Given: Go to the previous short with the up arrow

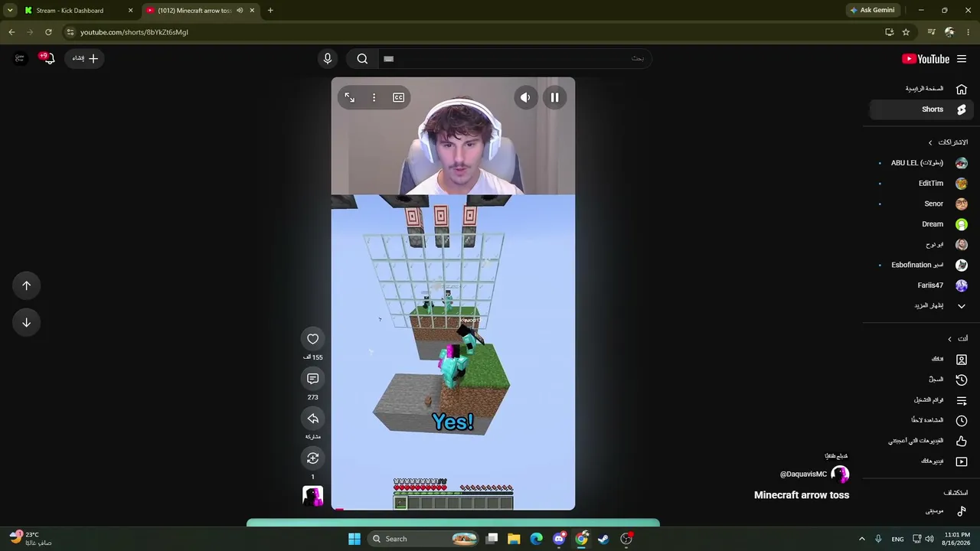Looking at the screenshot, I should click(26, 285).
